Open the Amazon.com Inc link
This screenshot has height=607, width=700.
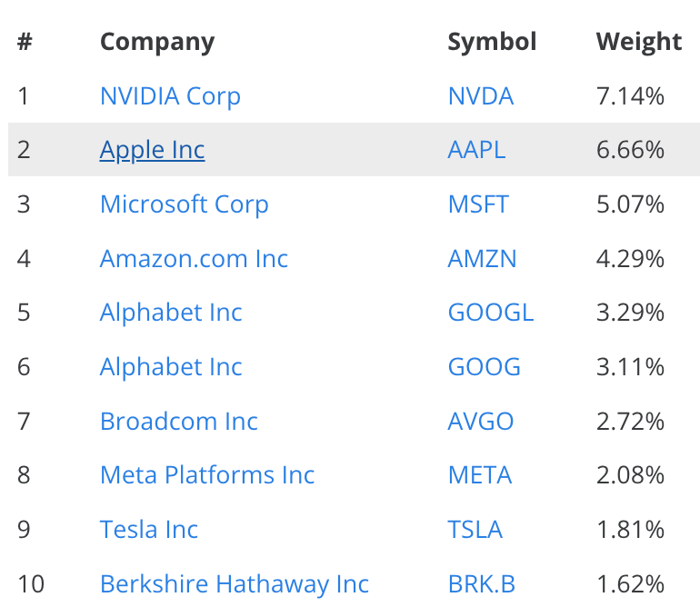point(194,259)
